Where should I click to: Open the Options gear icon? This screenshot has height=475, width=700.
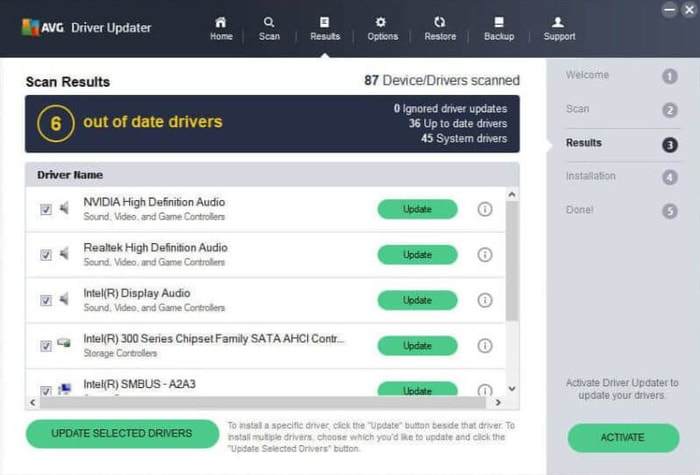pos(381,22)
